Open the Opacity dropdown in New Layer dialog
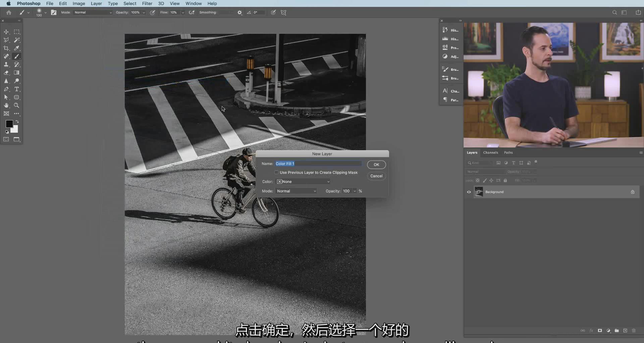The width and height of the screenshot is (644, 343). point(355,191)
